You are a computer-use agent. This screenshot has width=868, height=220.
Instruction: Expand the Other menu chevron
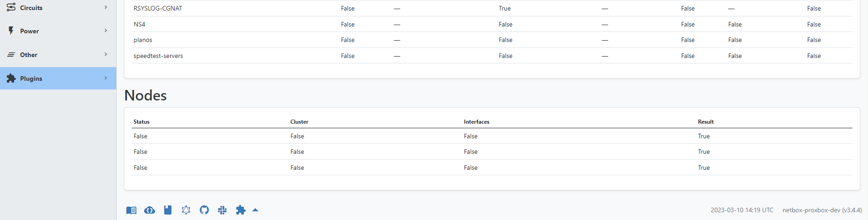[x=106, y=54]
